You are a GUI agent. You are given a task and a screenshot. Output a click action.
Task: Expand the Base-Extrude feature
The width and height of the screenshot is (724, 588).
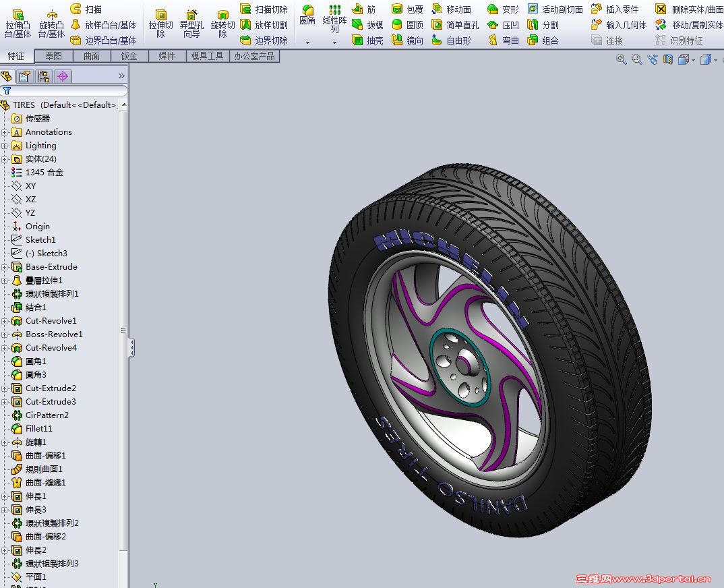click(x=5, y=268)
